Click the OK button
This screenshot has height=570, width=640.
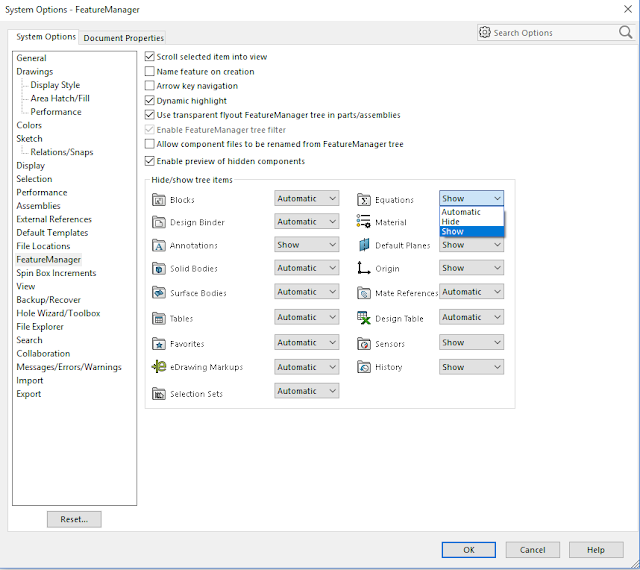pyautogui.click(x=469, y=550)
